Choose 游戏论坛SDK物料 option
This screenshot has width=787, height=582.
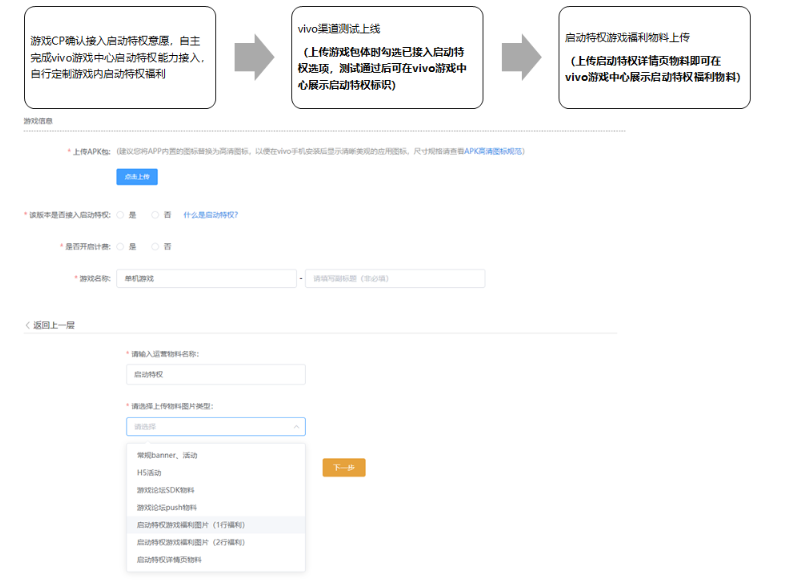click(216, 490)
